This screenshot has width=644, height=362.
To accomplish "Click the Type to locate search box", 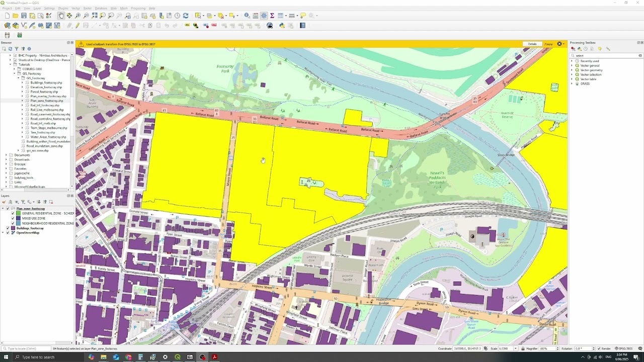I will (x=26, y=348).
